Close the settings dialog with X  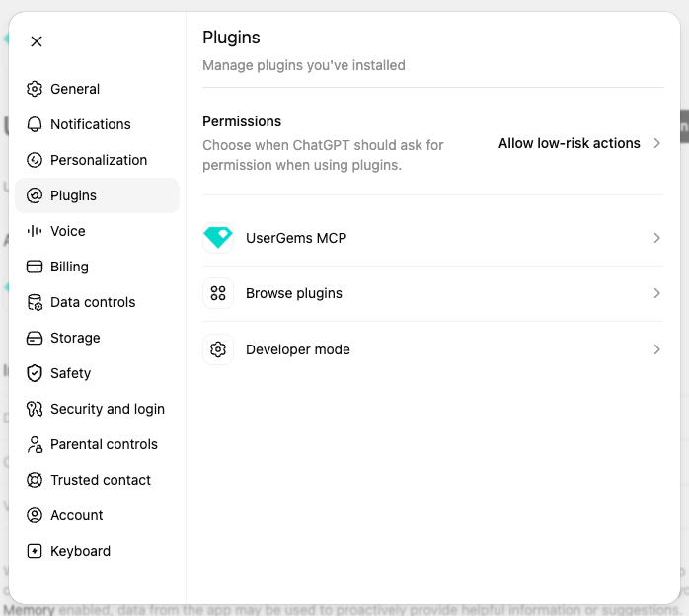click(x=37, y=41)
